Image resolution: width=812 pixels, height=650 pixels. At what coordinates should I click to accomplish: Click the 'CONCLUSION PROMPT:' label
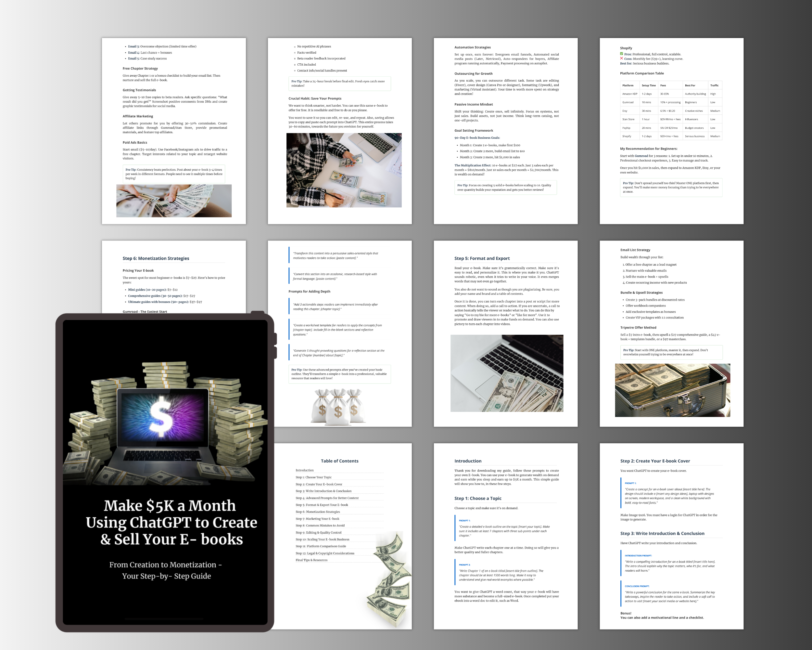tap(637, 586)
